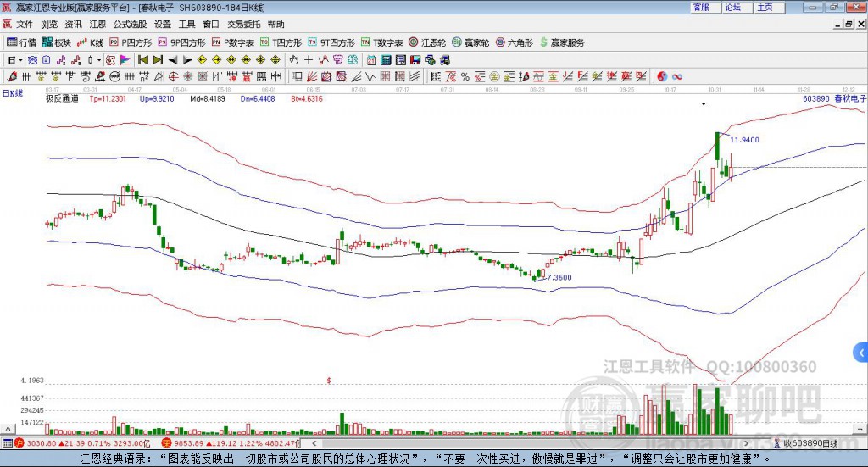Open the calendar icon in toolbar
Screen dimensions: 868x467
371,60
